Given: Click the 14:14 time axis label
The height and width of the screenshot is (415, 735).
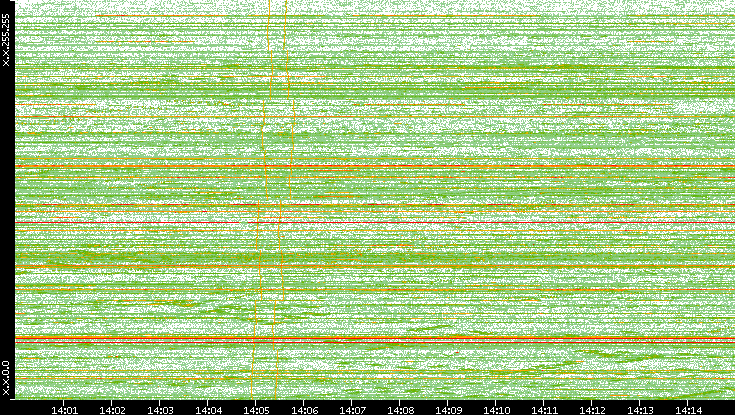Looking at the screenshot, I should pos(689,410).
